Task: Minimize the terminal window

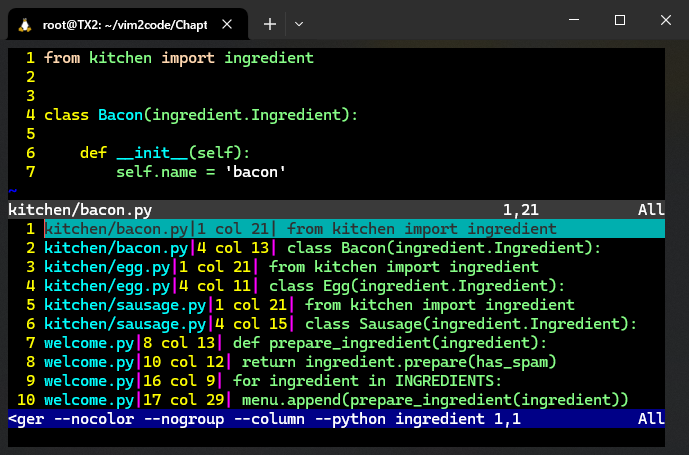Action: tap(574, 20)
